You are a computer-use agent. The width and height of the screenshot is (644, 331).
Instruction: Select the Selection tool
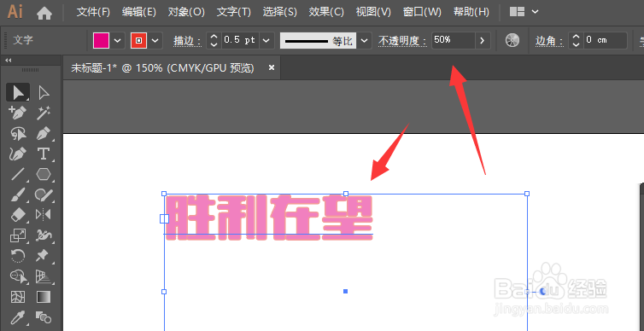tap(18, 93)
